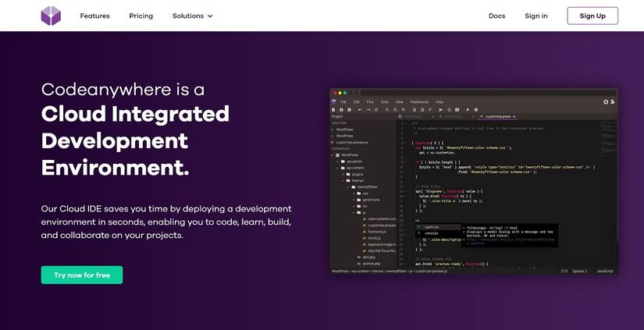Open archive.php in file tree

click(x=371, y=264)
